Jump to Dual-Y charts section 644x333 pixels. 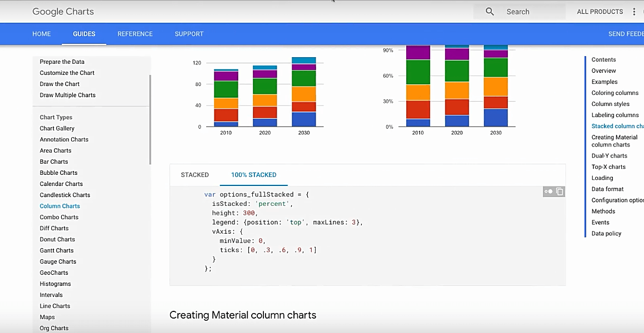(x=609, y=156)
